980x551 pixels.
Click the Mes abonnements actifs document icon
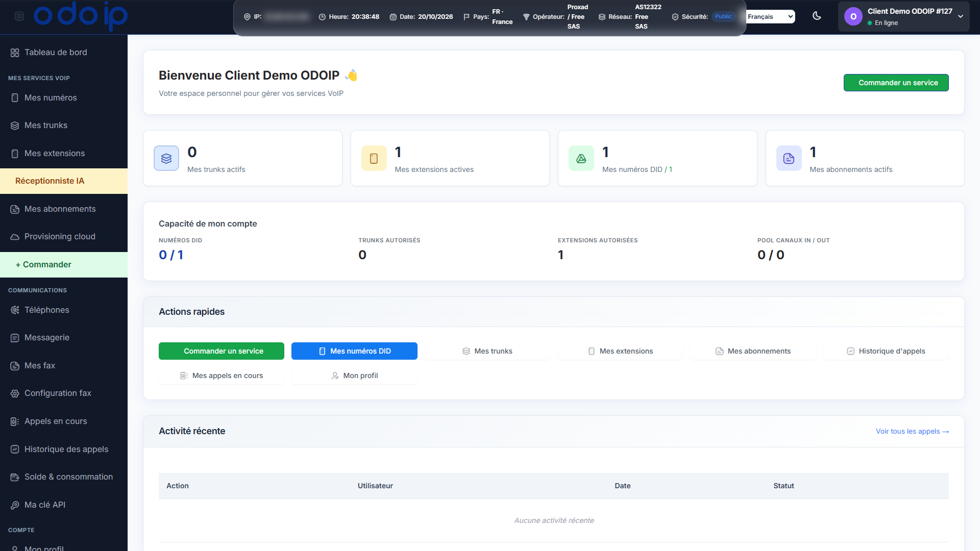point(789,158)
